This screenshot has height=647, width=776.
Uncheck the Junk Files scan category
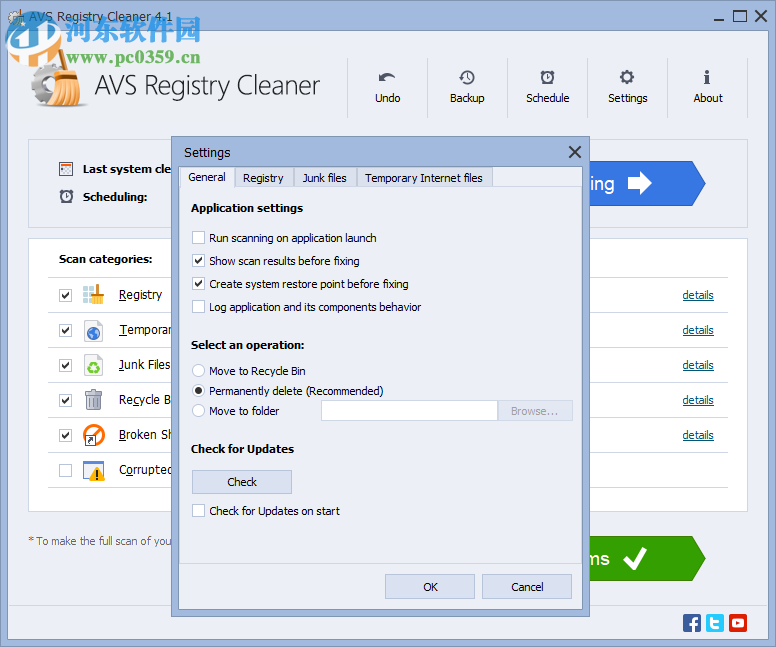[65, 365]
